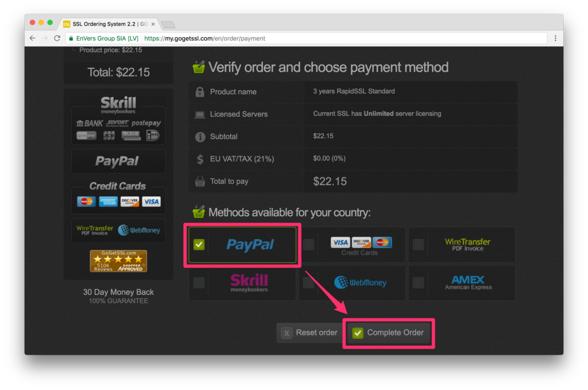Click the basket icon next to Methods available heading

(199, 212)
